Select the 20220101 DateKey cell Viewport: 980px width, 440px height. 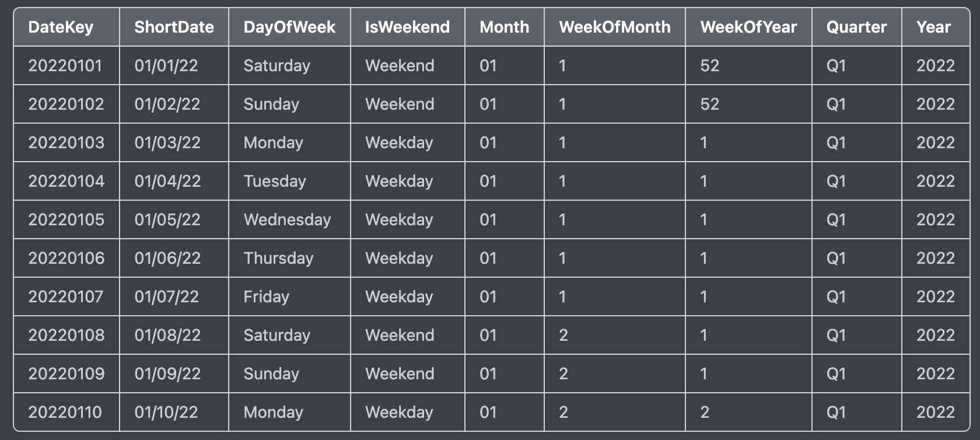click(65, 65)
